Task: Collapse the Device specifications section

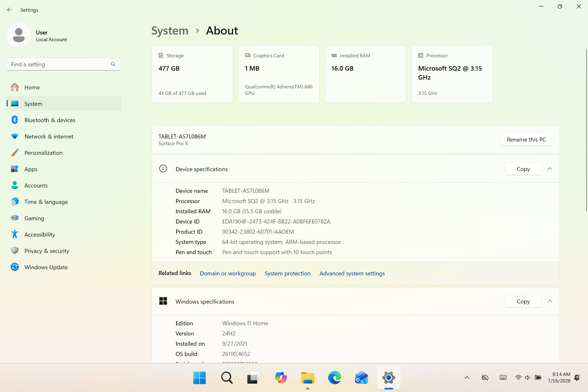Action: point(550,169)
